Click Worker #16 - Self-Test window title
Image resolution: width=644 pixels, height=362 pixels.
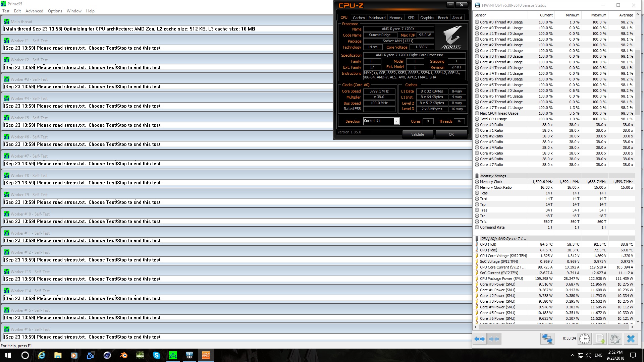click(30, 329)
